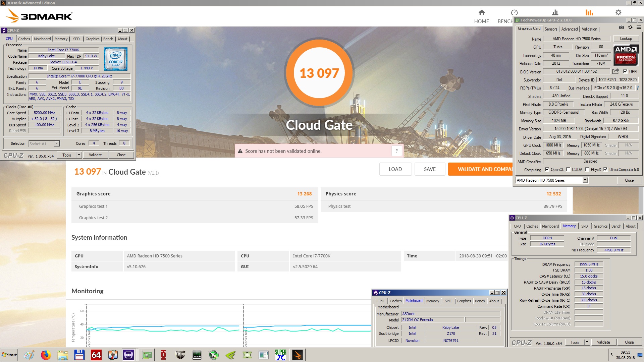Viewport: 644px width, 362px height.
Task: Click Lookup button in GPU-Z
Action: [626, 39]
